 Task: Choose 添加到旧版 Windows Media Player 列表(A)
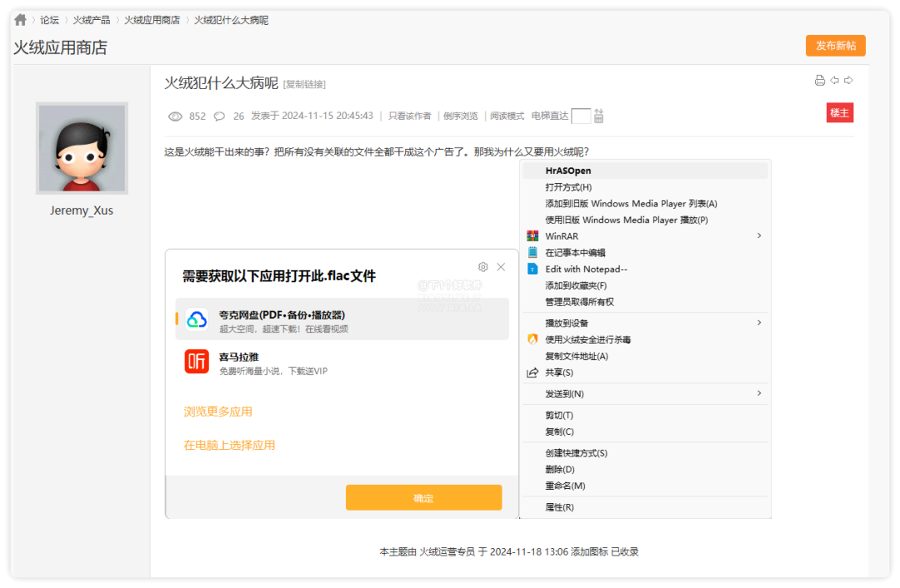(x=645, y=204)
